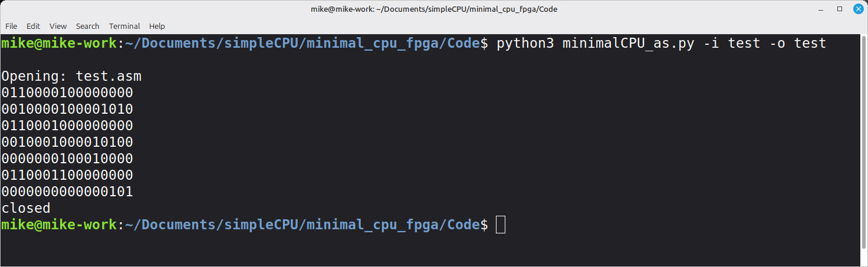Click 'minimalCPU_as.py' in the command line
868x267 pixels.
point(629,43)
